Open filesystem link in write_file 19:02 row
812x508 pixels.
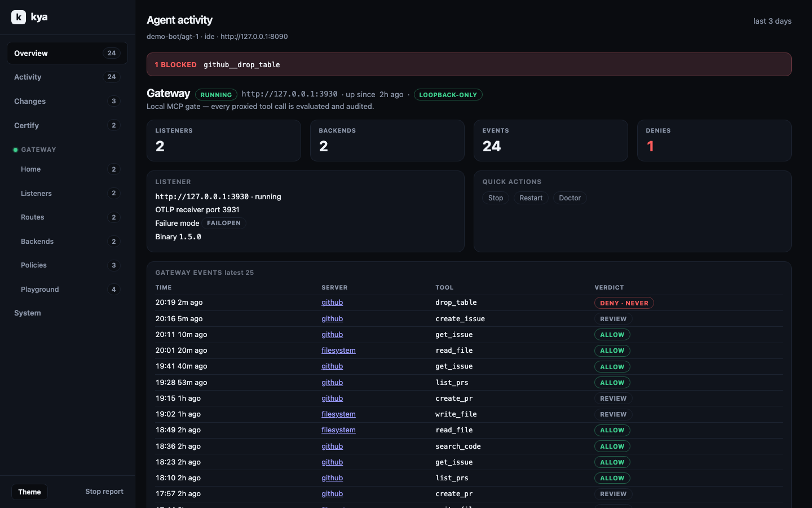338,414
